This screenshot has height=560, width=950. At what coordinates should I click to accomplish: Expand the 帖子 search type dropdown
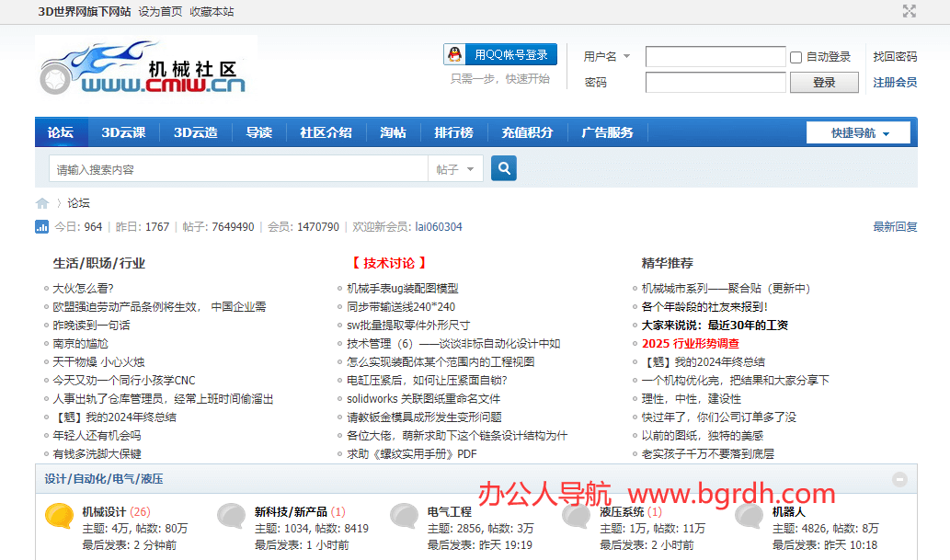[456, 169]
